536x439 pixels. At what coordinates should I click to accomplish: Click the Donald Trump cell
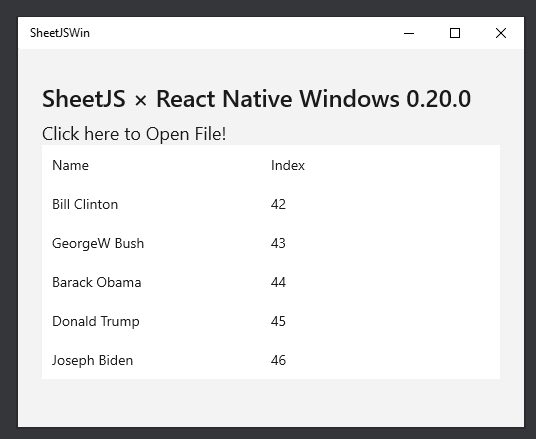pos(96,321)
